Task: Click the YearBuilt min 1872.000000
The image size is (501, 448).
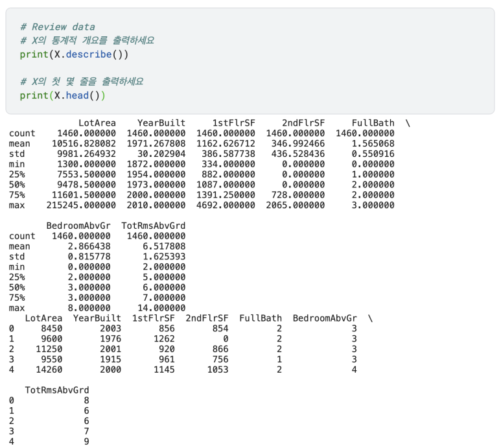Action: coord(156,164)
